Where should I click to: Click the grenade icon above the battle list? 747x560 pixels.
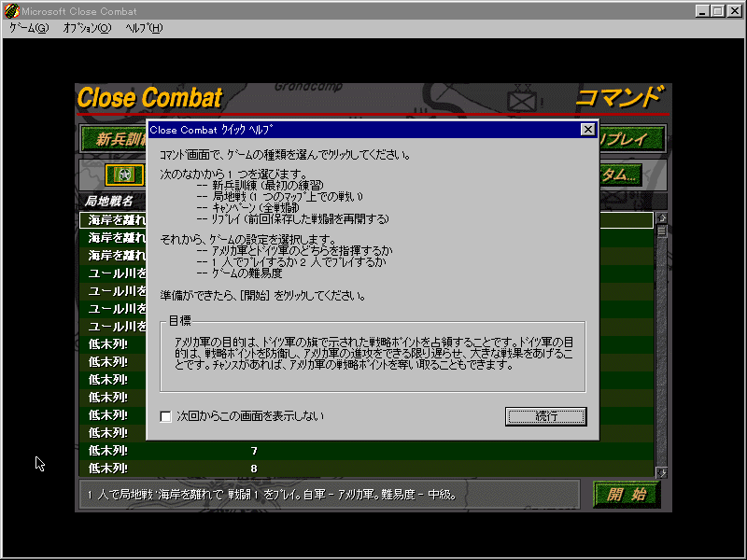126,175
